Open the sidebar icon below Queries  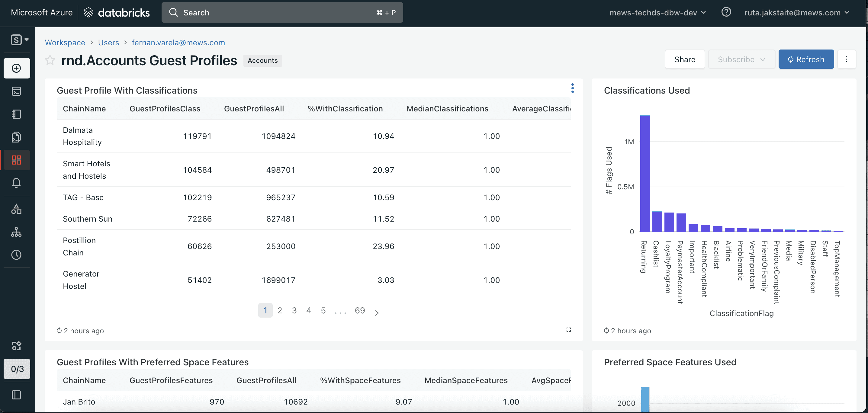click(x=17, y=137)
